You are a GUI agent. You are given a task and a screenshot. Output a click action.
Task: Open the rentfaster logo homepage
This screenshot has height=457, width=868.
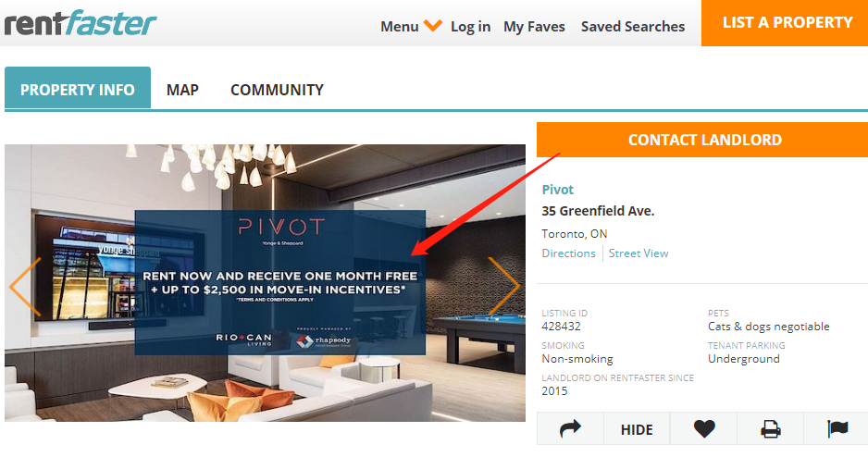point(81,24)
